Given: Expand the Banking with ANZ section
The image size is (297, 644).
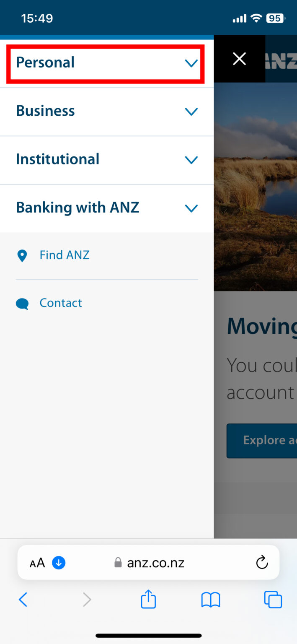Looking at the screenshot, I should pyautogui.click(x=191, y=208).
